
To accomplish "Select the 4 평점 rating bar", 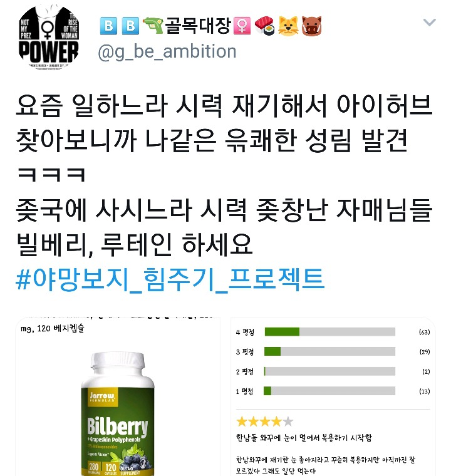I will coord(330,332).
